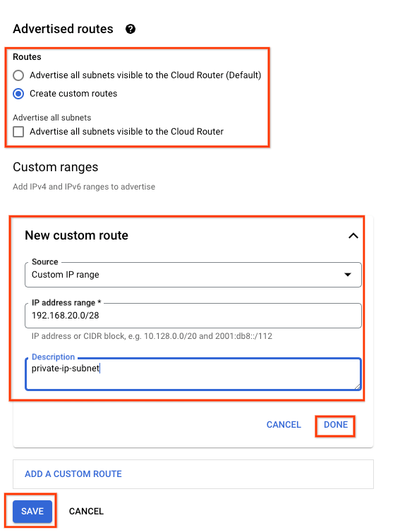Screen dimensions: 400x532
Task: Check Advertise all subnets visible checkbox
Action: [18, 132]
